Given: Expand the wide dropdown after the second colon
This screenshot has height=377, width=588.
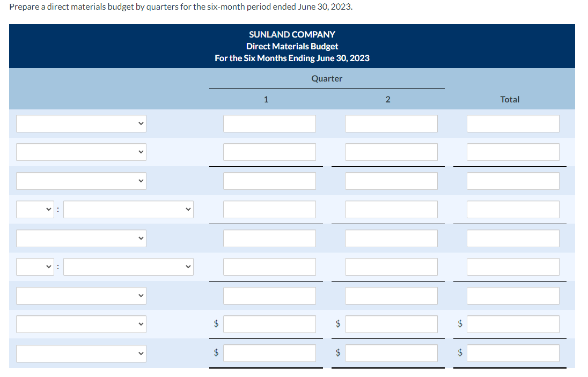Looking at the screenshot, I should click(128, 267).
